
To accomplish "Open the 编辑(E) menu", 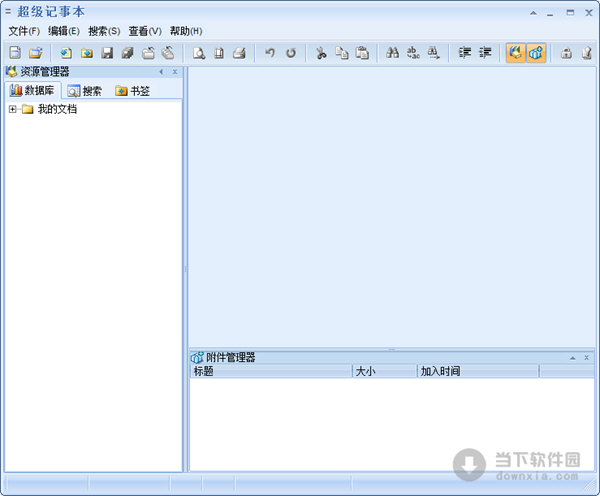I will click(x=64, y=31).
